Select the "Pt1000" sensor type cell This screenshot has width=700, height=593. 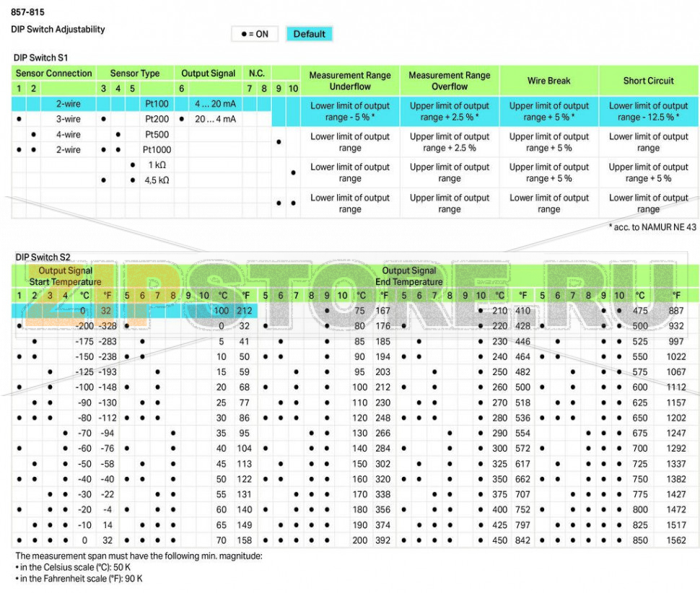click(157, 149)
